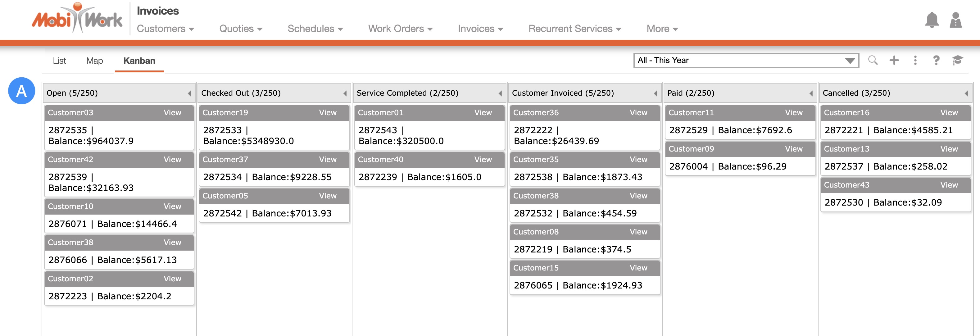Image resolution: width=980 pixels, height=336 pixels.
Task: Collapse the Cancelled column arrow
Action: coord(966,93)
